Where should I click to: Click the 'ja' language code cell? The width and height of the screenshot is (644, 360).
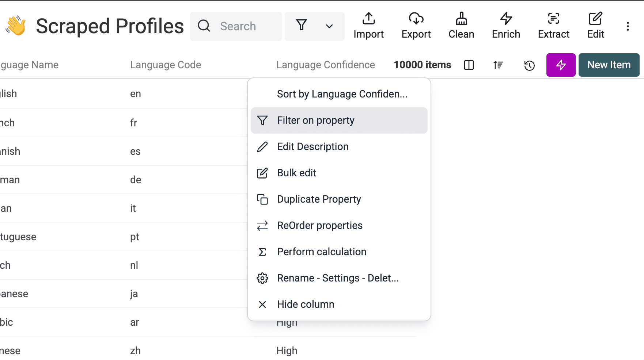point(134,294)
